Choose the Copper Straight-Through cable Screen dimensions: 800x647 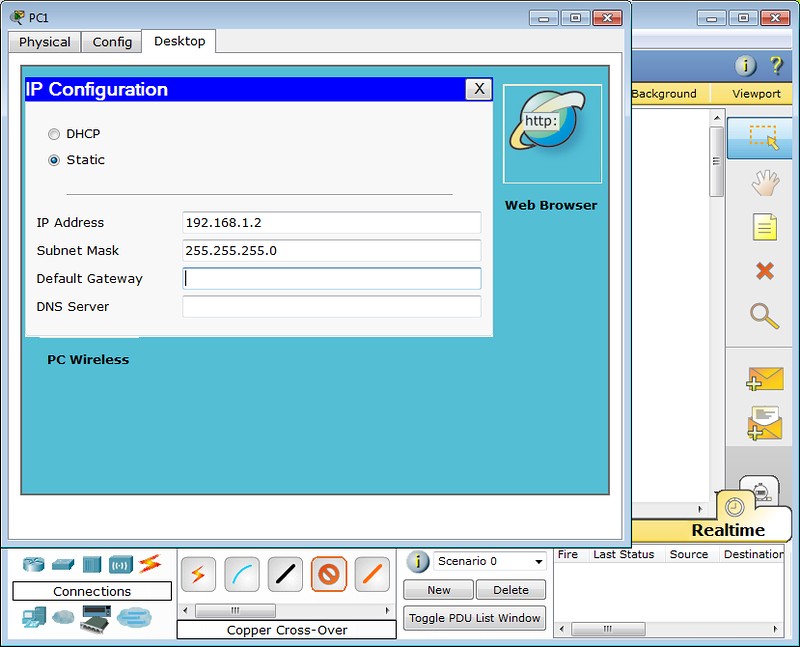(x=285, y=575)
